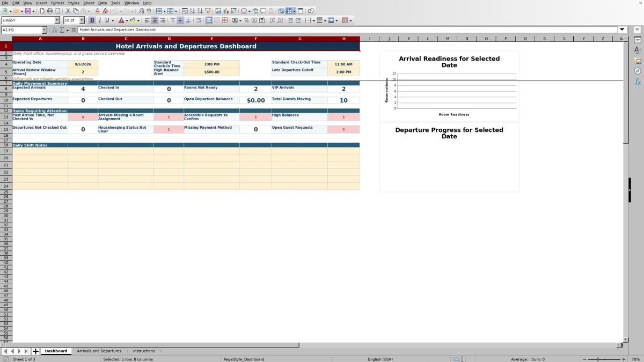Expand the formula bar dropdown arrow
Image resolution: width=644 pixels, height=362 pixels.
tap(623, 30)
